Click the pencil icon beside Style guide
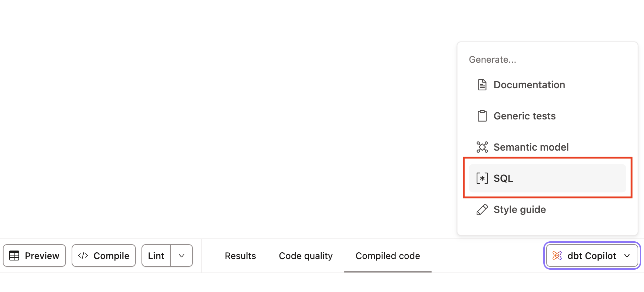The height and width of the screenshot is (292, 644). [x=482, y=209]
